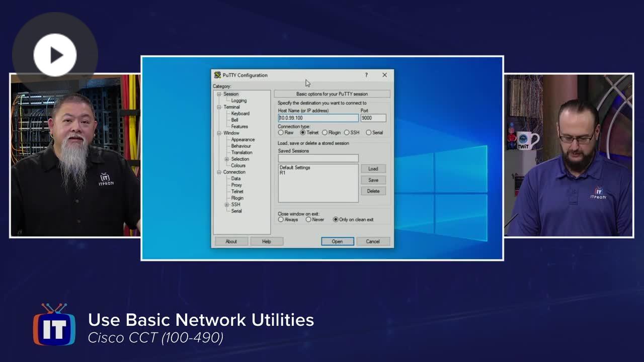Viewport: 644px width, 362px height.
Task: Open the Proxy category
Action: coord(236,185)
